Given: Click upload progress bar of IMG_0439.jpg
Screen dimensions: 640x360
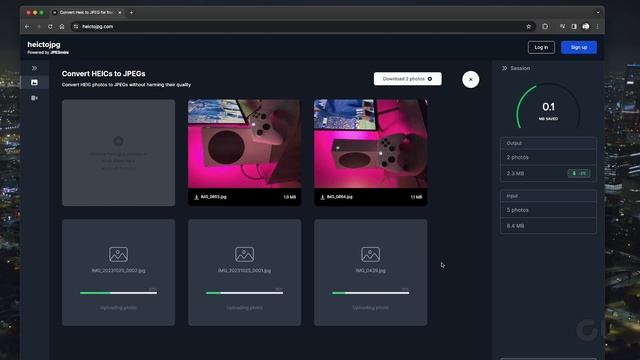Looking at the screenshot, I should click(371, 293).
